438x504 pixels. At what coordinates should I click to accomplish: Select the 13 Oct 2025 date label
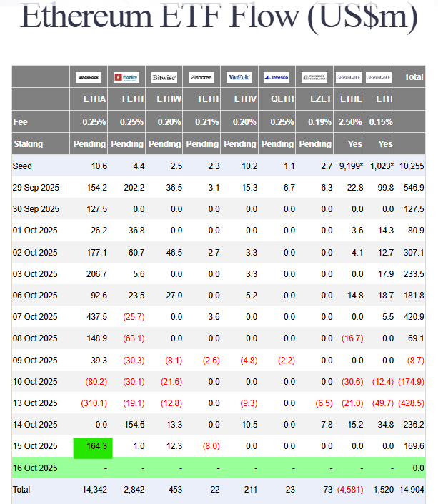(x=36, y=403)
